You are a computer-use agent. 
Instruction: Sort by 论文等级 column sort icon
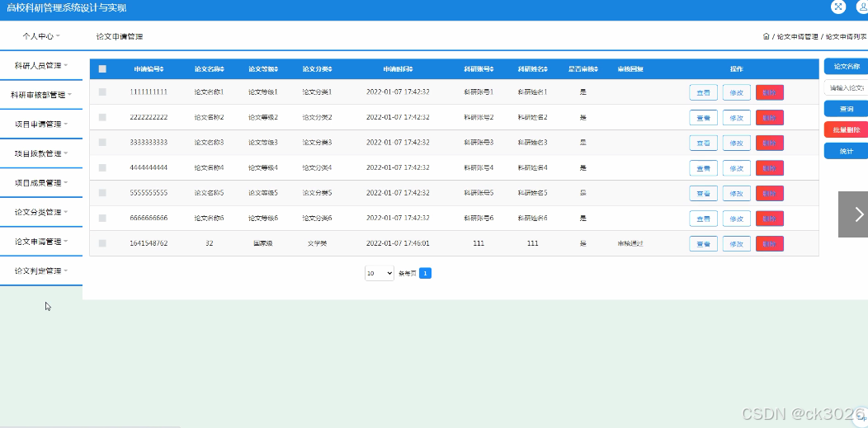pos(276,69)
